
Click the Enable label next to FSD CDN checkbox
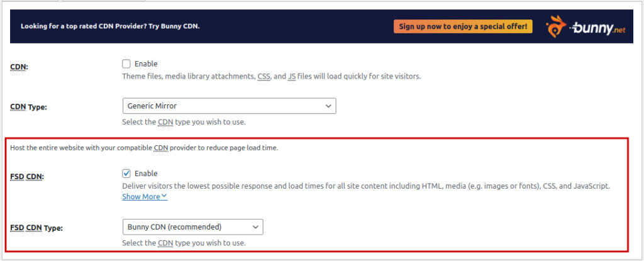(146, 173)
